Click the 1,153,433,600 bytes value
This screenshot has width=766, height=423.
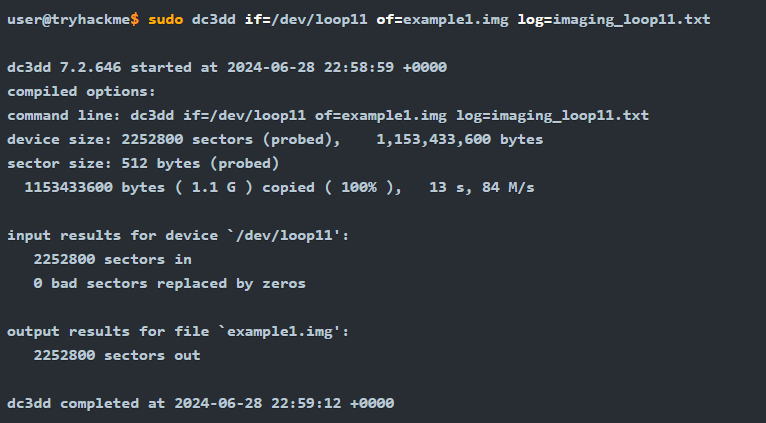[460, 140]
